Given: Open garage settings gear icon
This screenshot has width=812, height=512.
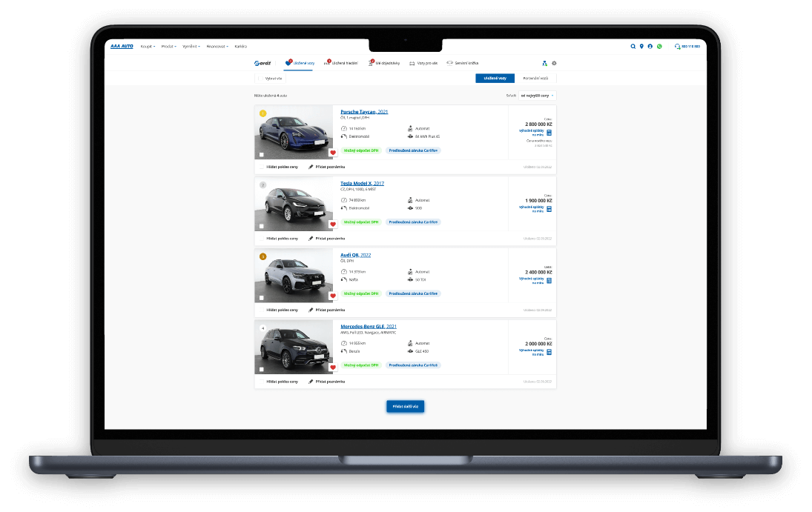Looking at the screenshot, I should pyautogui.click(x=554, y=63).
